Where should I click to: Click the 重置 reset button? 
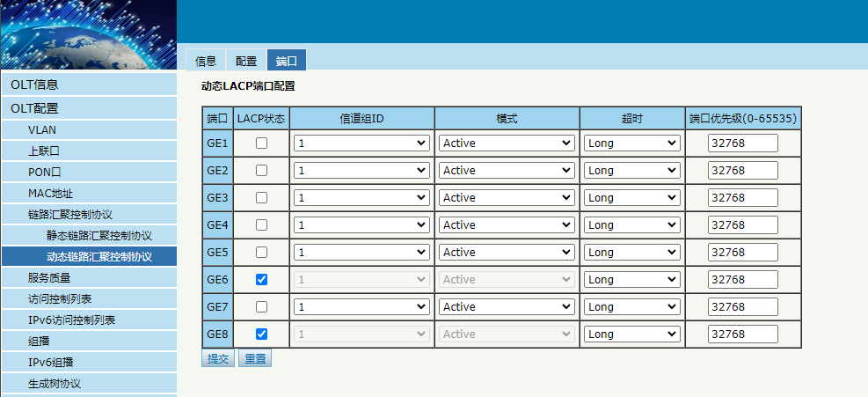pos(255,358)
